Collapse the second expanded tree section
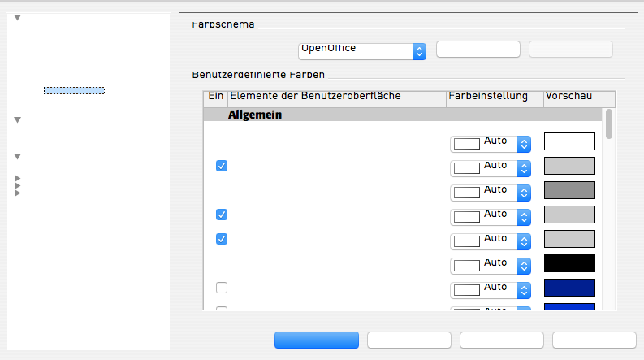 coord(18,120)
